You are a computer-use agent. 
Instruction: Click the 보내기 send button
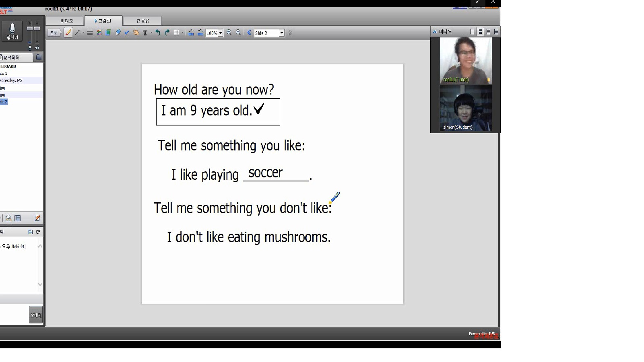pyautogui.click(x=36, y=315)
